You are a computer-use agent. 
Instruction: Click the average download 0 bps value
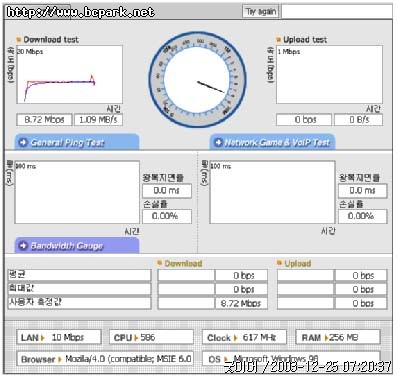[x=241, y=276]
